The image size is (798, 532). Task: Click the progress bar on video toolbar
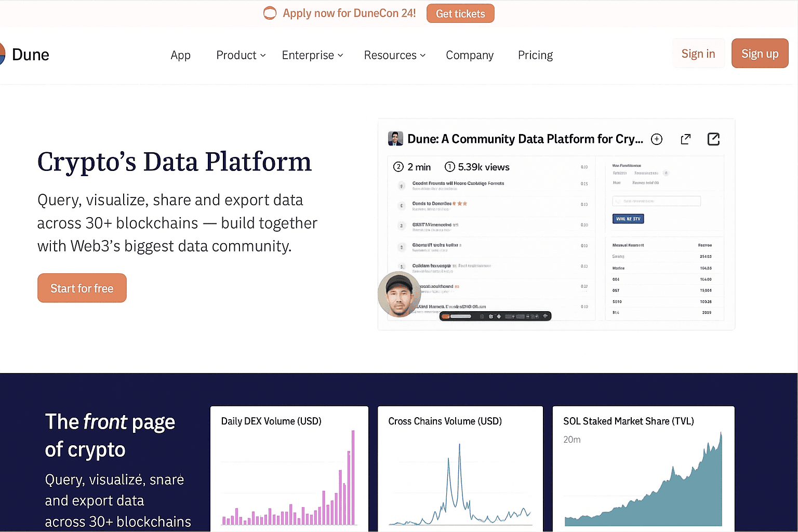coord(461,316)
